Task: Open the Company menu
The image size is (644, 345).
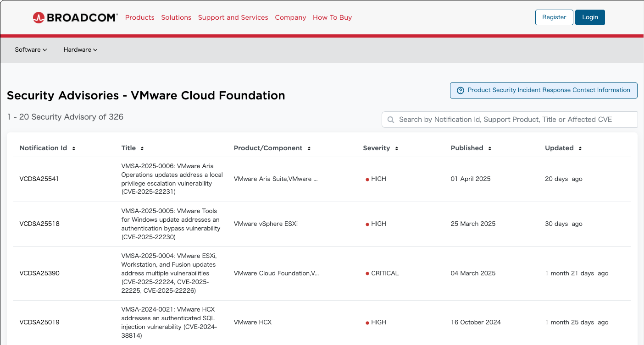Action: click(290, 17)
